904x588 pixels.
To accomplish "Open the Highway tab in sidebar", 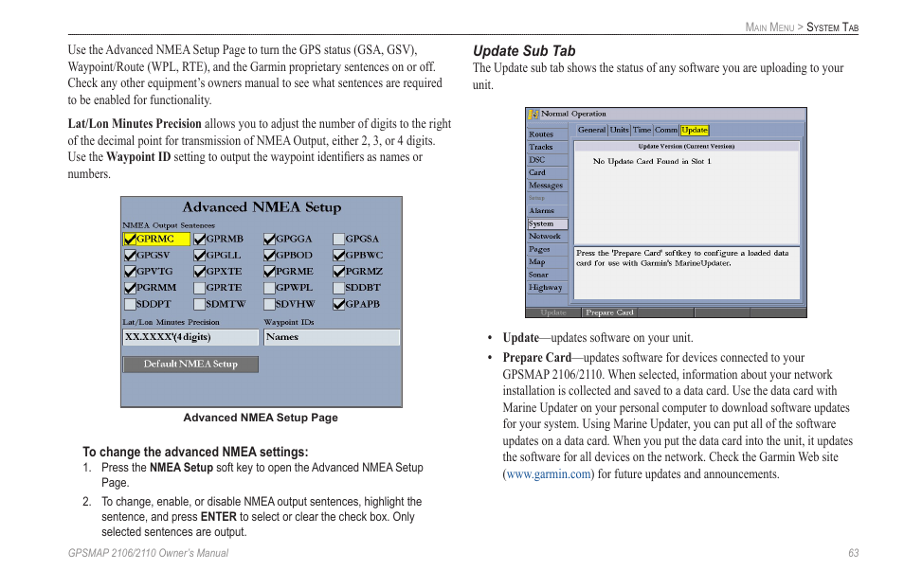I will (547, 288).
